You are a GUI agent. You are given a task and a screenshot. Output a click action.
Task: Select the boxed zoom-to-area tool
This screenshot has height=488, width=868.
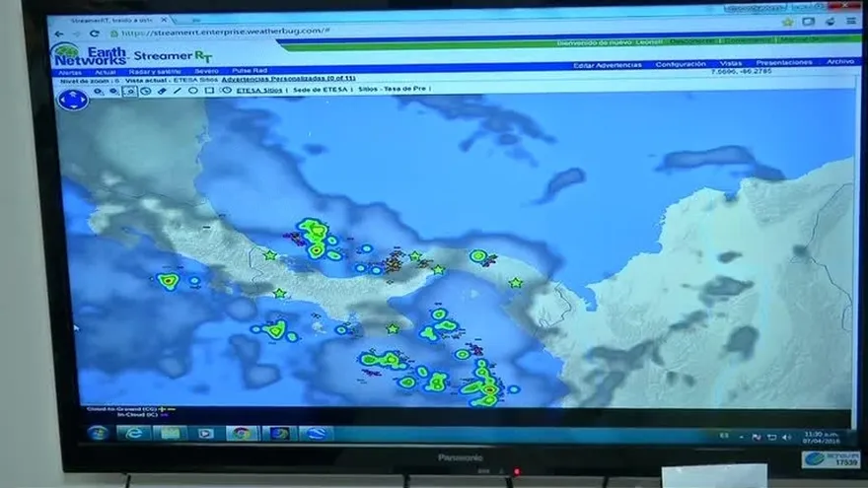129,92
